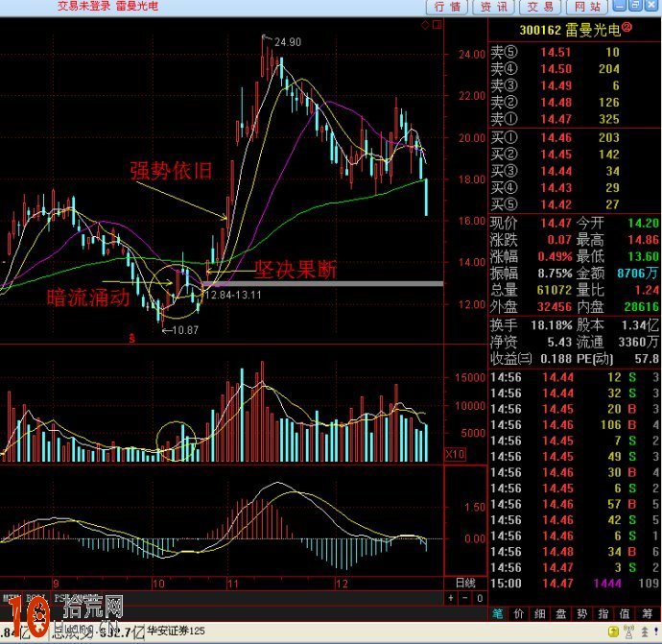Click the 15:00 last tick row
Screen dimensions: 662x644
(x=574, y=584)
